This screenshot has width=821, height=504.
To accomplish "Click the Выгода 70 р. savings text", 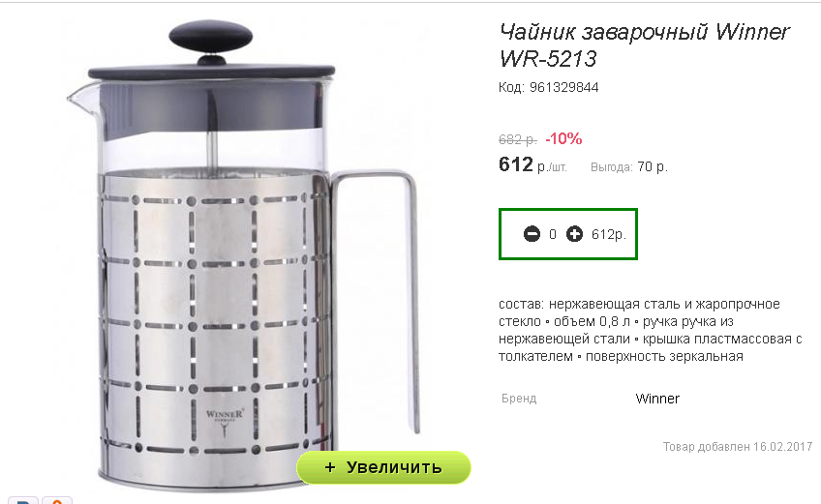I will pyautogui.click(x=629, y=167).
